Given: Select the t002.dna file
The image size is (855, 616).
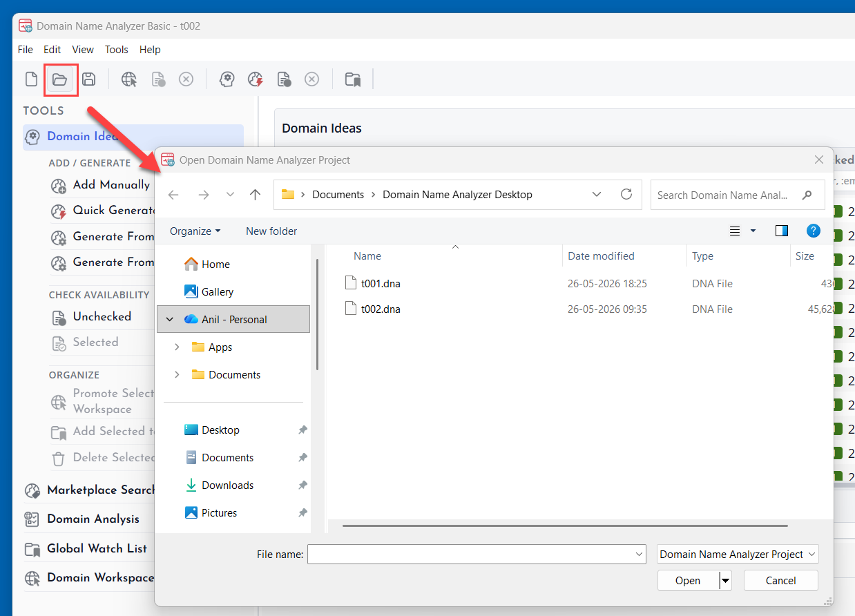Looking at the screenshot, I should click(x=381, y=309).
